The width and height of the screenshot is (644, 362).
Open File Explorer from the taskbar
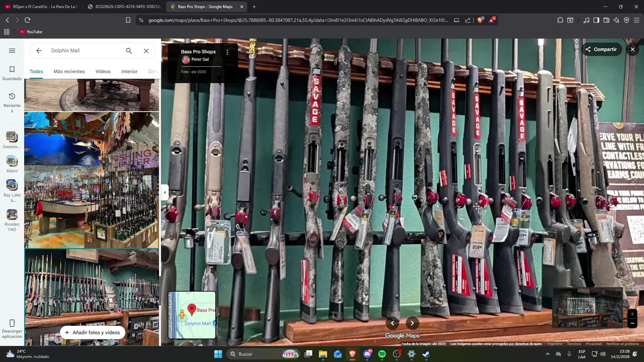323,354
